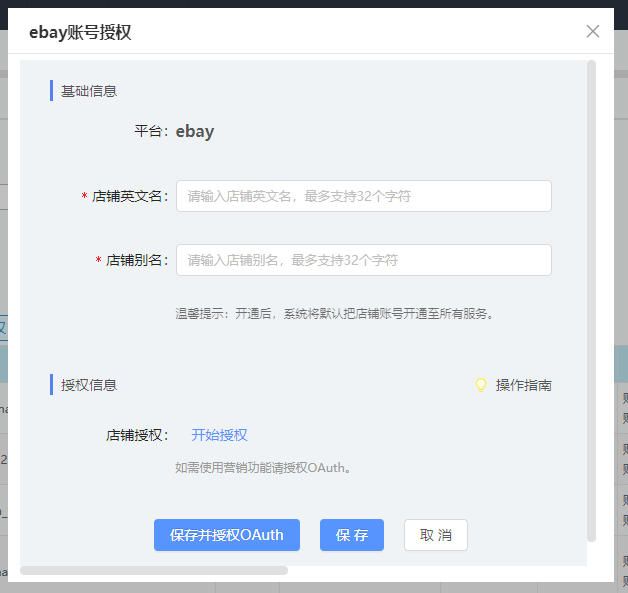
Task: Click the 店铺英文名 input field
Action: pyautogui.click(x=364, y=196)
